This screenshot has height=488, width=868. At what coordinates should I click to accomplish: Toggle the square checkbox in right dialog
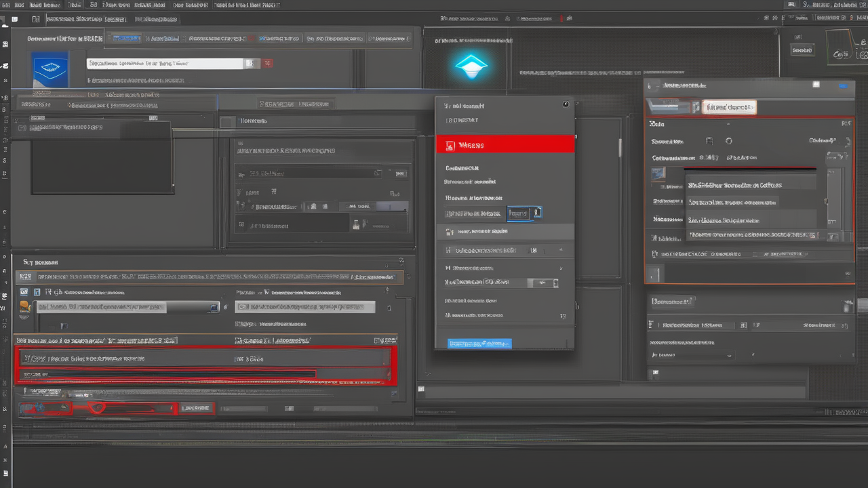(709, 141)
